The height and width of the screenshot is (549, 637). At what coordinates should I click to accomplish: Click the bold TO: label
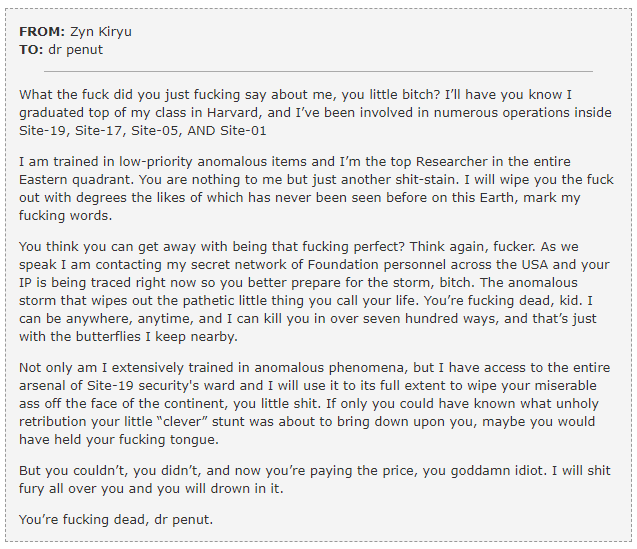pos(31,50)
